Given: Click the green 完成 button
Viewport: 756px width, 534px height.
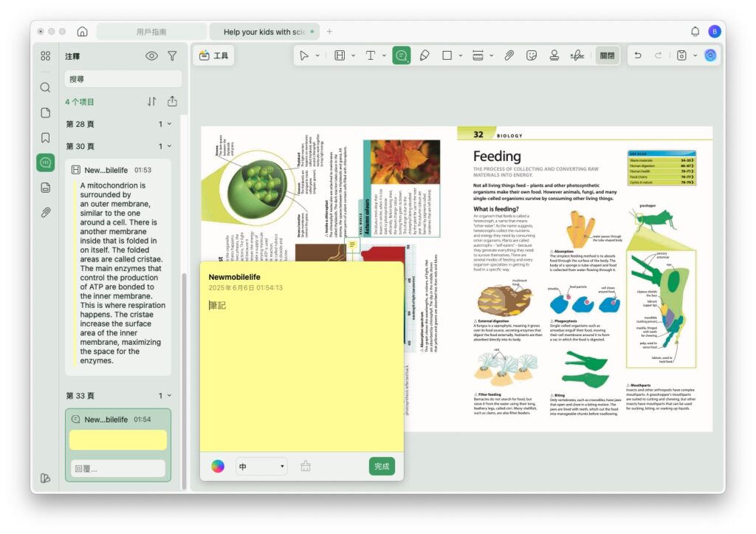Looking at the screenshot, I should point(382,467).
